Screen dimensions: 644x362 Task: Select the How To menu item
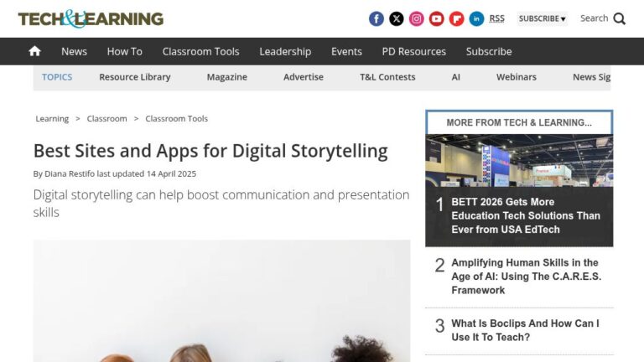124,51
